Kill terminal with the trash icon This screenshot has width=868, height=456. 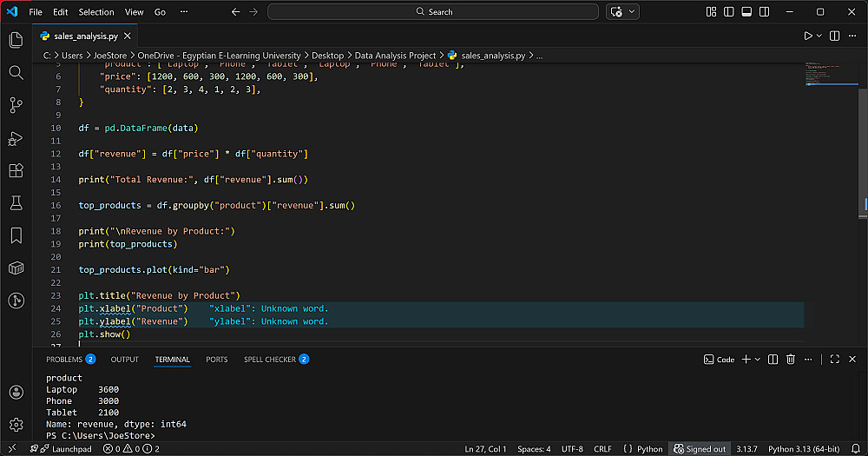pyautogui.click(x=790, y=359)
